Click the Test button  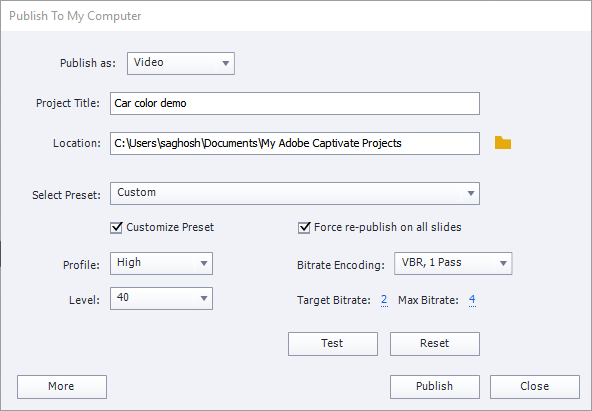tap(333, 344)
